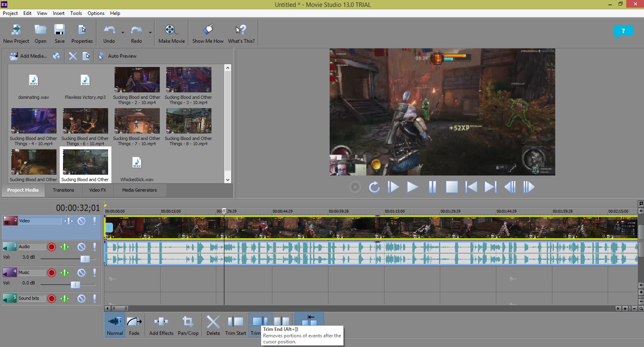Viewport: 644px width, 347px height.
Task: Go to end of project
Action: pos(490,187)
